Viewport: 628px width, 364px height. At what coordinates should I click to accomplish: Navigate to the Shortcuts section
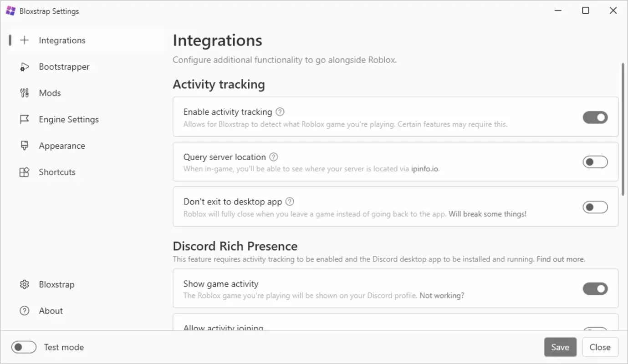[x=56, y=172]
